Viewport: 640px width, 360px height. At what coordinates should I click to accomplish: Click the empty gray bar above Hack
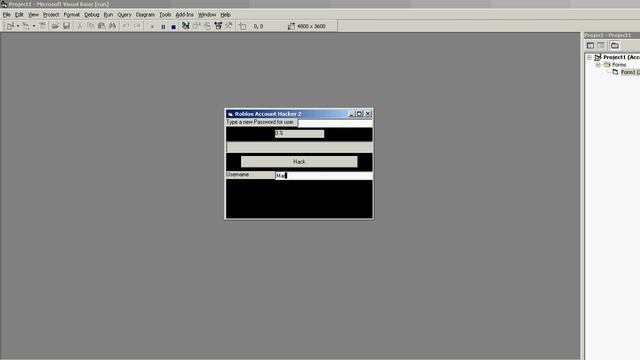(300, 147)
